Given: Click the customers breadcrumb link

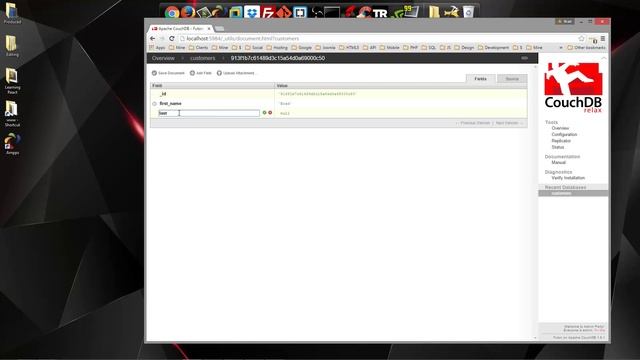Looking at the screenshot, I should coord(202,58).
